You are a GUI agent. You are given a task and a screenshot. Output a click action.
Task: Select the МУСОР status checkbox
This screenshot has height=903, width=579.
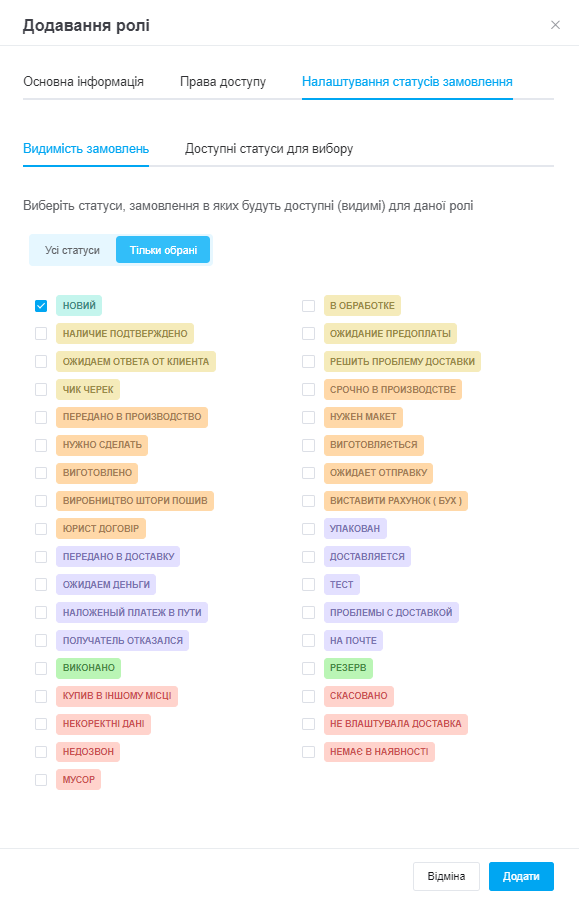tap(41, 780)
